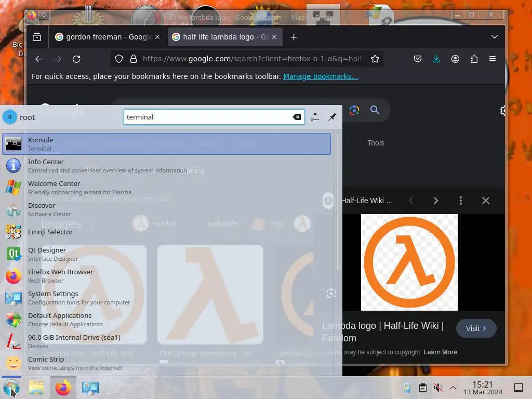Show site security padlock info

tap(134, 59)
